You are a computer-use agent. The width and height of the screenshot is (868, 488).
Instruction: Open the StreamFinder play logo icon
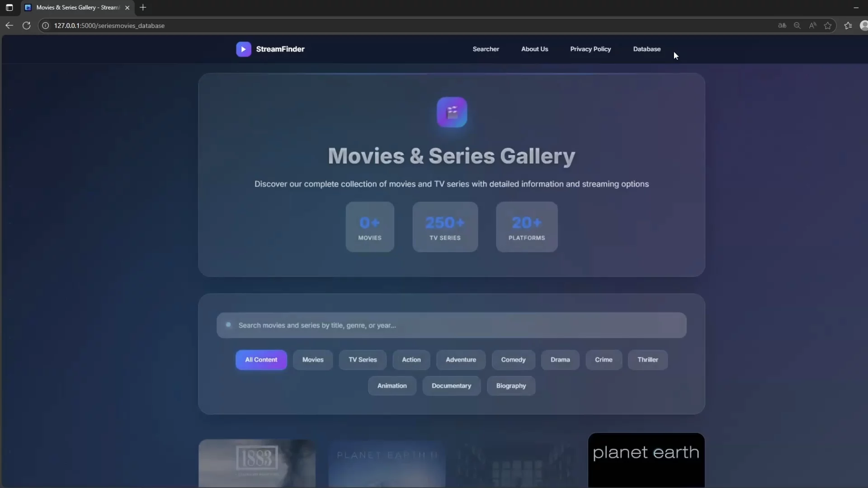244,49
